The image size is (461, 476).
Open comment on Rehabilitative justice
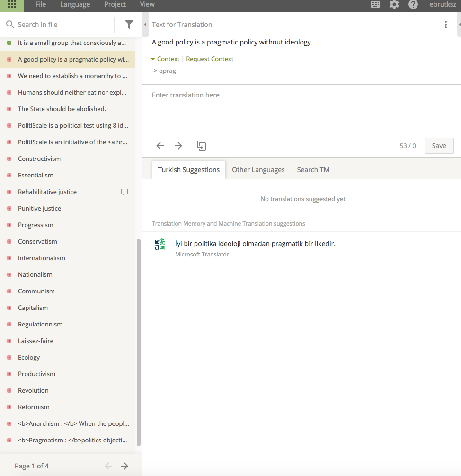click(x=124, y=192)
